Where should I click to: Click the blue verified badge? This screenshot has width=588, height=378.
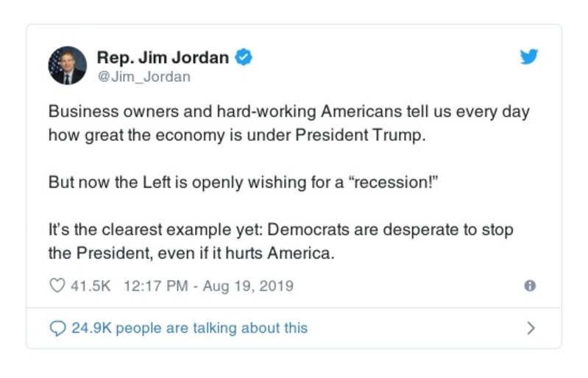[244, 57]
